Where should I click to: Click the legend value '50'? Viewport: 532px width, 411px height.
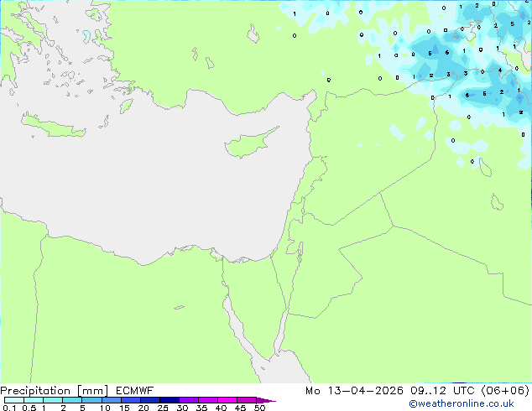259,408
